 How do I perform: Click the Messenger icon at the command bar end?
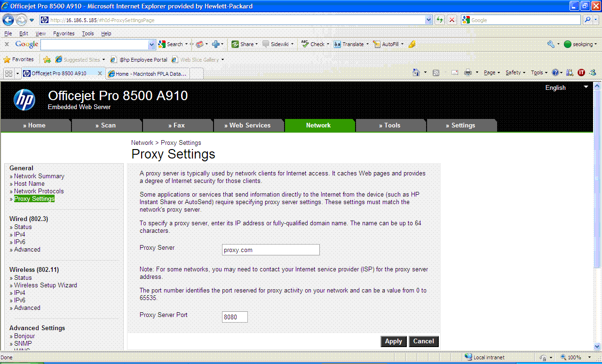(593, 72)
